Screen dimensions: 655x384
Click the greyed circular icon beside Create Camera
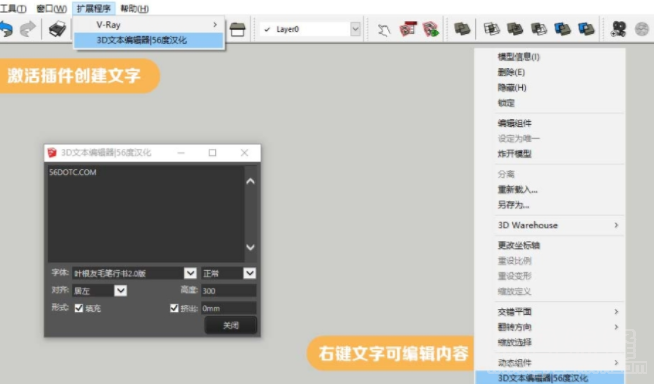(642, 29)
